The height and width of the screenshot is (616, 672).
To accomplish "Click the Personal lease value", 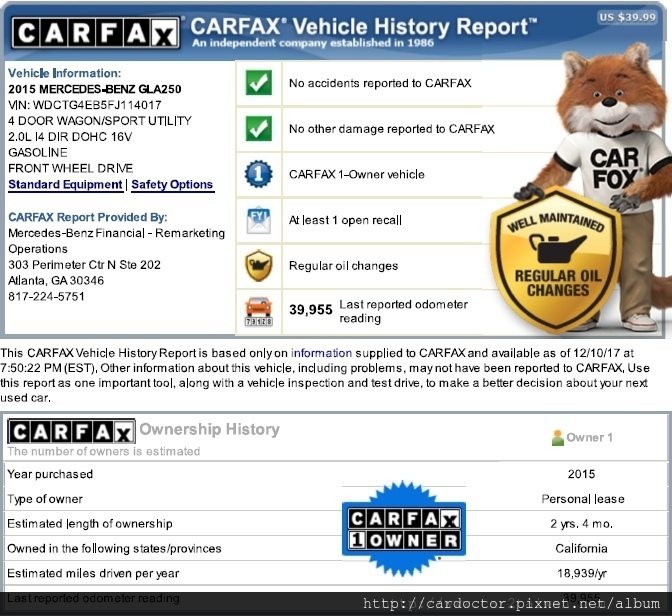I will [x=583, y=499].
